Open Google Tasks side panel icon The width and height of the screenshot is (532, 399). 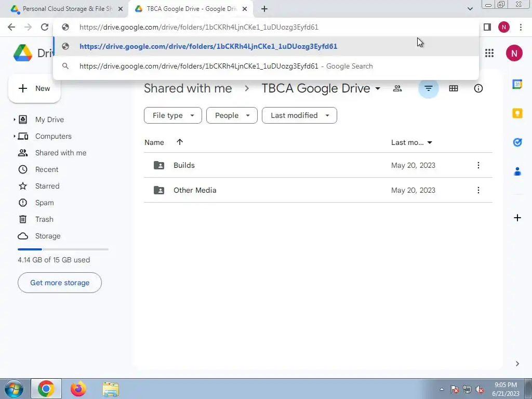click(517, 142)
